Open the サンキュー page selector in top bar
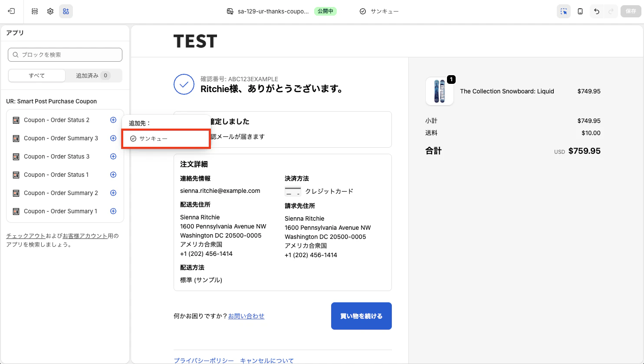Image resolution: width=644 pixels, height=364 pixels. click(x=379, y=11)
